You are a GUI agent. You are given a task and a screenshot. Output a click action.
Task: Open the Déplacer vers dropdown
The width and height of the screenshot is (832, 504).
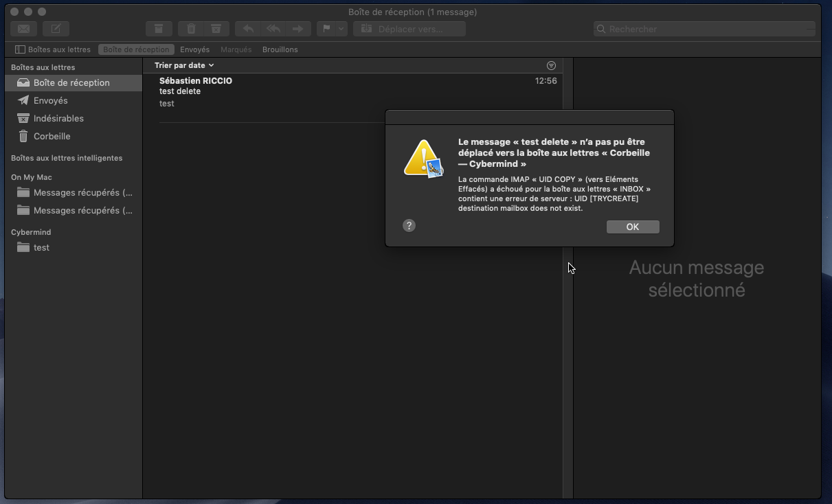[x=409, y=29]
